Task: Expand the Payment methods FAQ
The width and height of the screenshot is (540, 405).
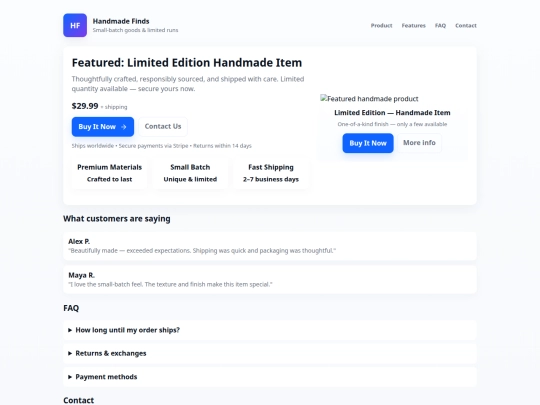Action: (x=270, y=377)
